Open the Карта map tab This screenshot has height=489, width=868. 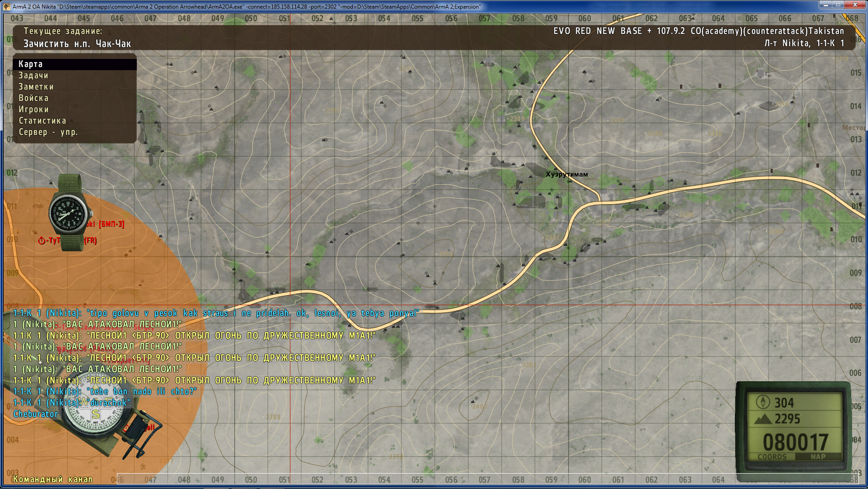pyautogui.click(x=75, y=64)
